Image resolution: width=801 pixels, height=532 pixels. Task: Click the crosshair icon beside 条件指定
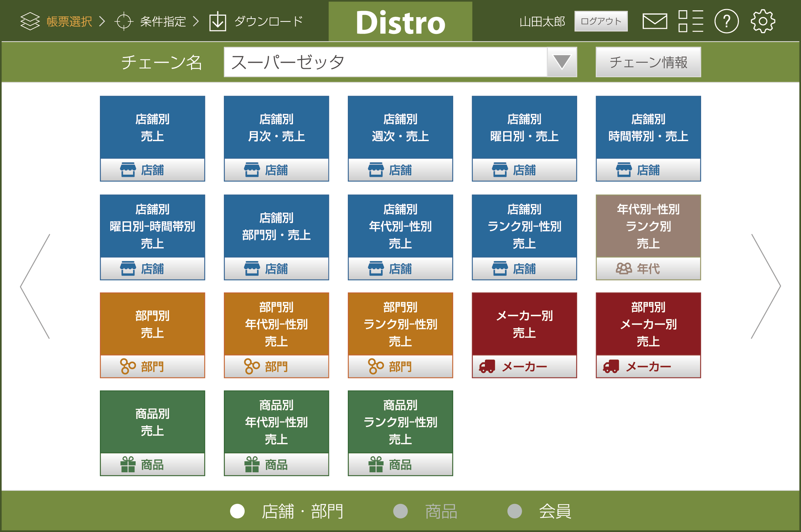(124, 21)
